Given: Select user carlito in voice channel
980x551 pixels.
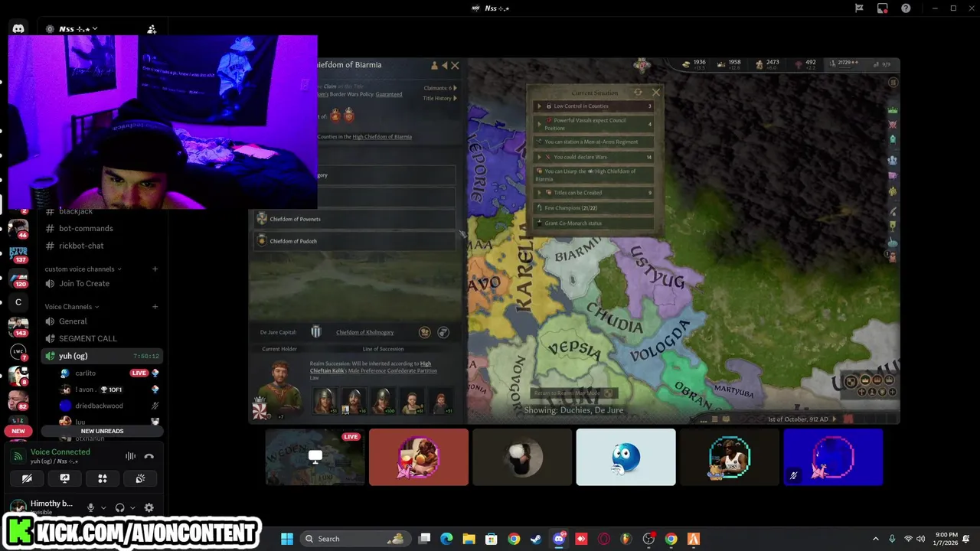Looking at the screenshot, I should click(86, 373).
